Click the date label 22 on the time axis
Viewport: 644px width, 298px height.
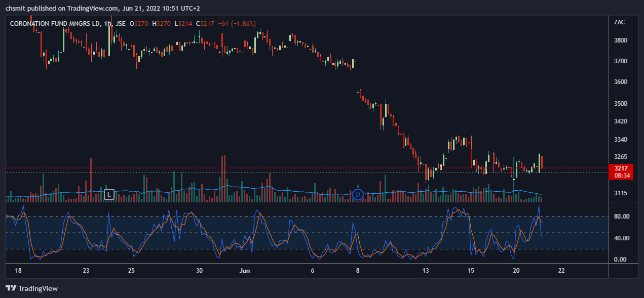[x=561, y=271]
